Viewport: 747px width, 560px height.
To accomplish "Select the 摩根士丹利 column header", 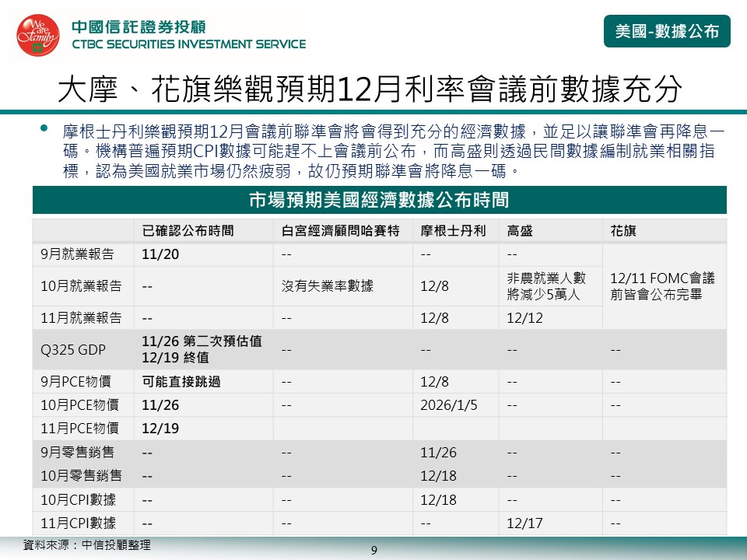I will (x=453, y=231).
